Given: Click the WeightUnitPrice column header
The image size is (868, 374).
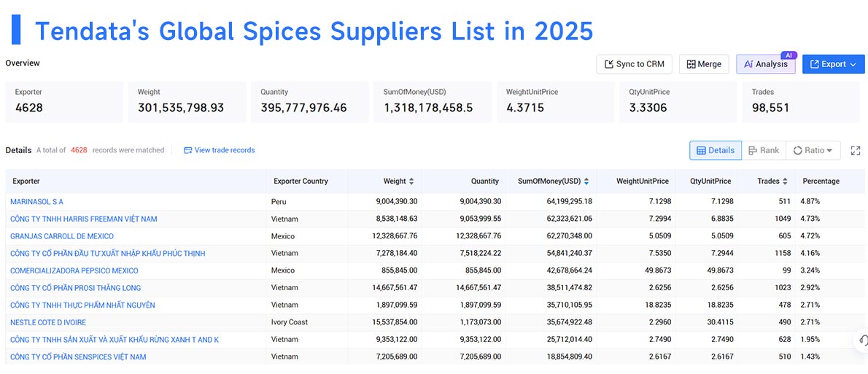Looking at the screenshot, I should pyautogui.click(x=642, y=182).
